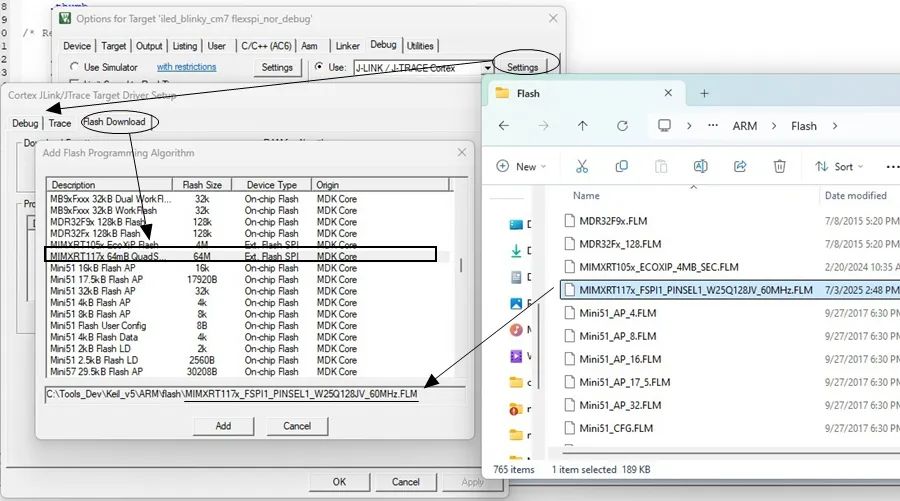Sort algorithms by Flash Size column header
The image size is (900, 501).
click(202, 185)
